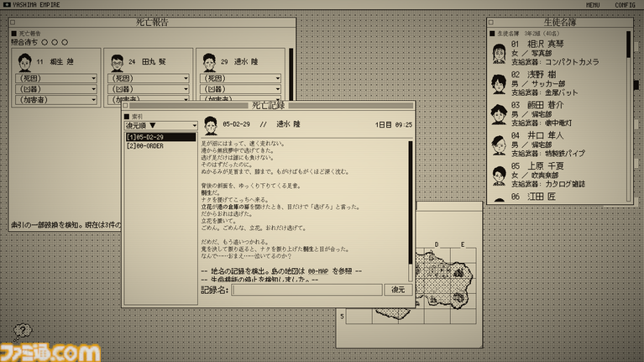Click the death report scrollbar
The width and height of the screenshot is (644, 362).
click(291, 74)
